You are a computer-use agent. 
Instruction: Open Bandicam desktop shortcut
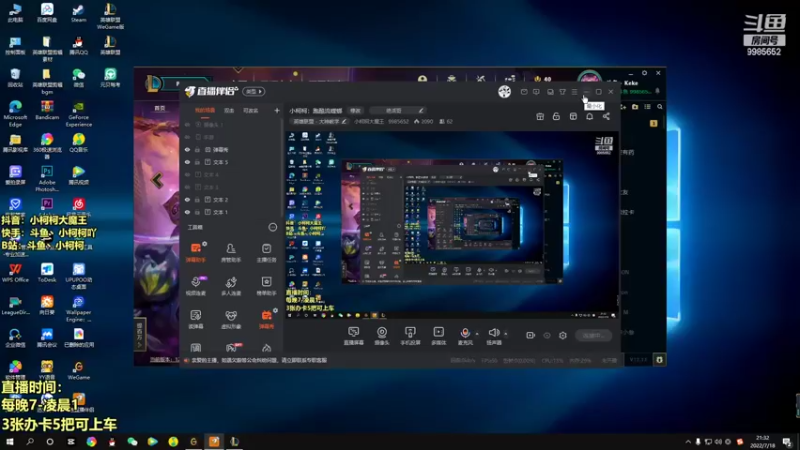coord(47,110)
